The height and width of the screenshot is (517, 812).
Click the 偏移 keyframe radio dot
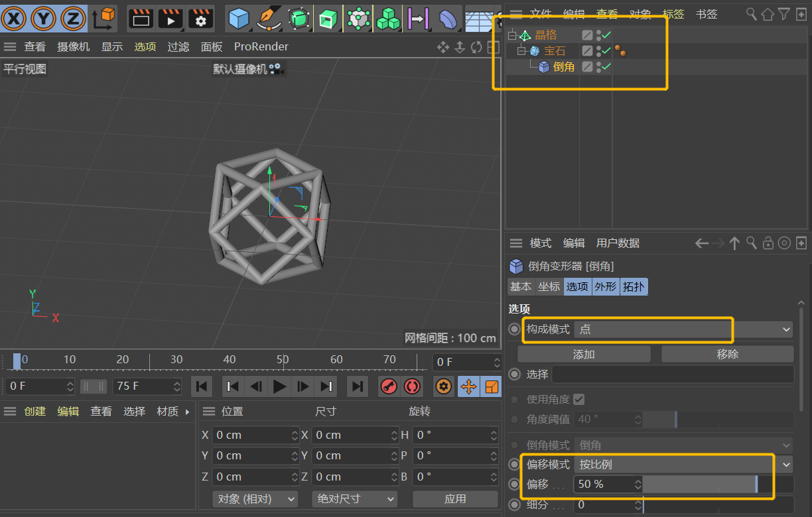coord(514,484)
